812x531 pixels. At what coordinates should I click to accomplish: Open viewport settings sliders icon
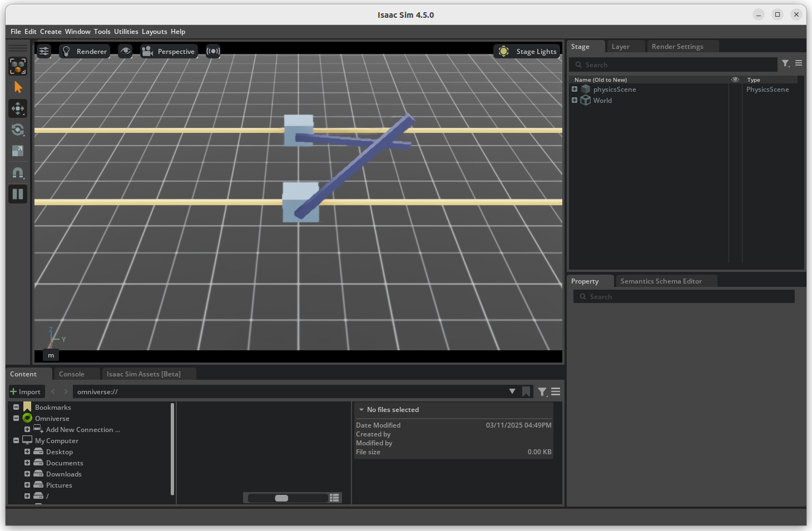point(44,51)
